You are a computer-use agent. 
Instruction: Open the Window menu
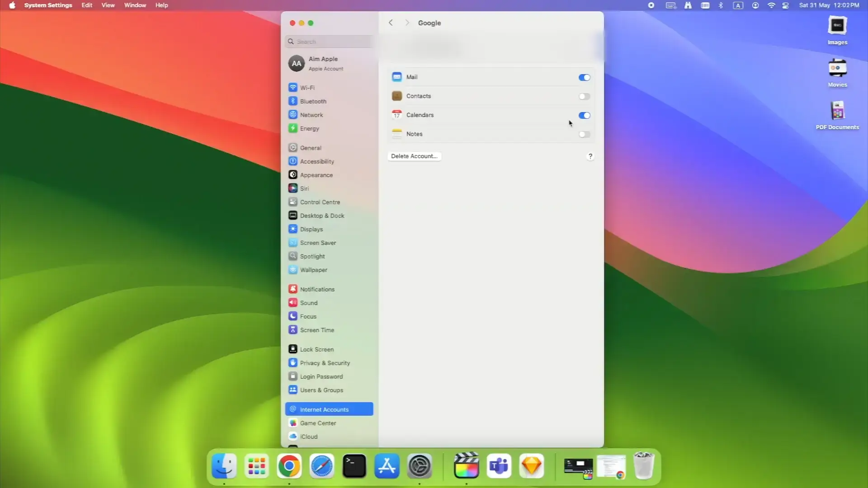(135, 5)
